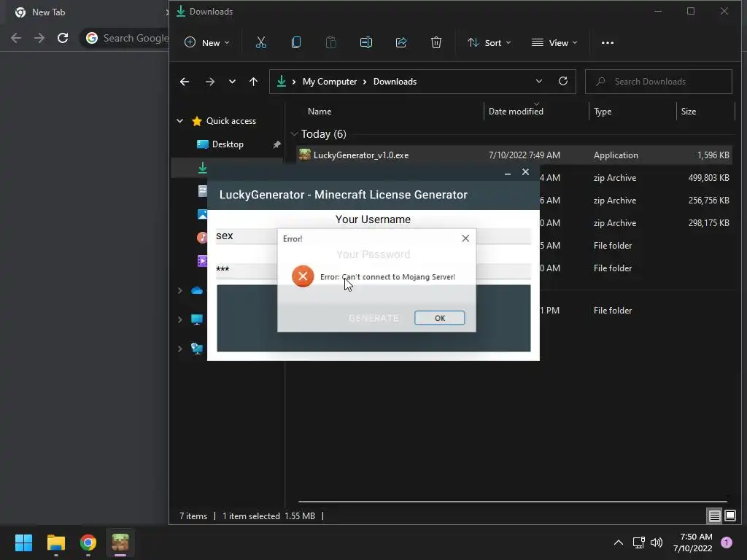This screenshot has height=560, width=747.
Task: Click the pin icon next to Desktop
Action: pos(276,144)
